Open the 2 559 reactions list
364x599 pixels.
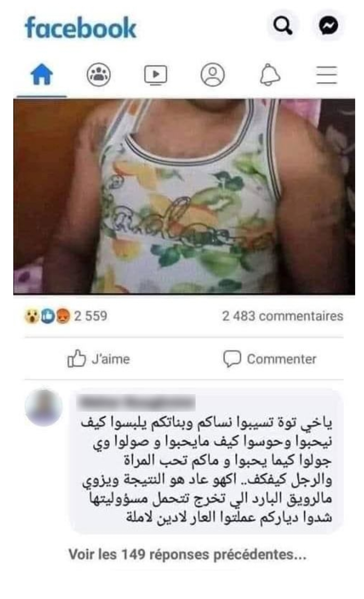click(91, 316)
